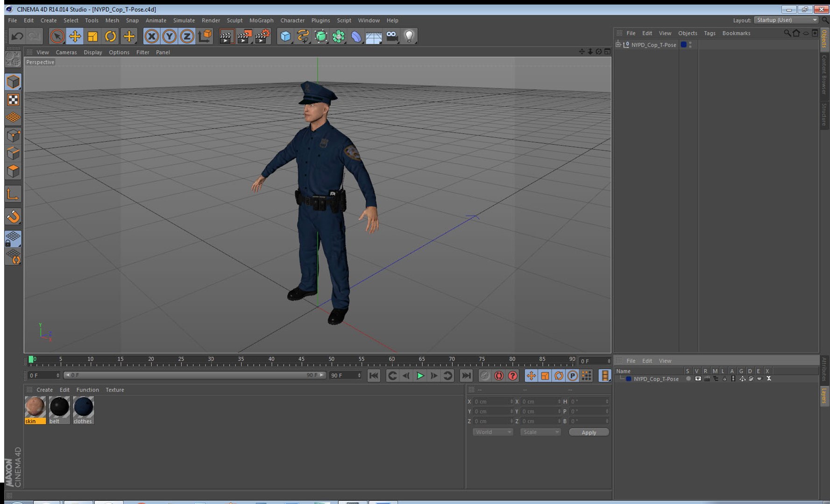Open Object manager Tags menu

coord(709,33)
